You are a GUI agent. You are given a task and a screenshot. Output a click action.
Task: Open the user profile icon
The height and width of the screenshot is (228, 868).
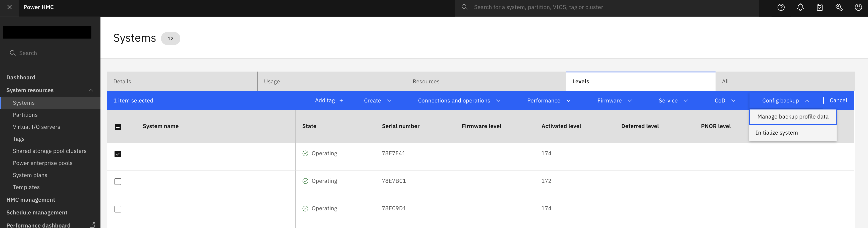pos(858,8)
